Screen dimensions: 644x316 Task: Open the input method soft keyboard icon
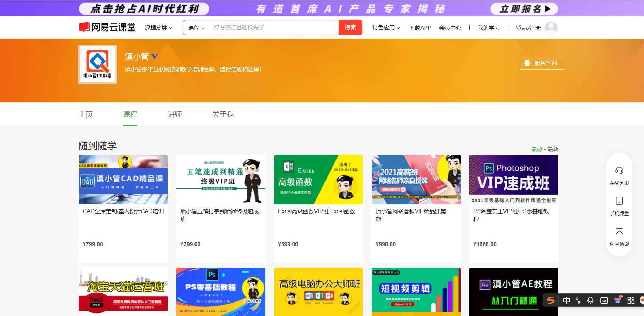click(604, 300)
